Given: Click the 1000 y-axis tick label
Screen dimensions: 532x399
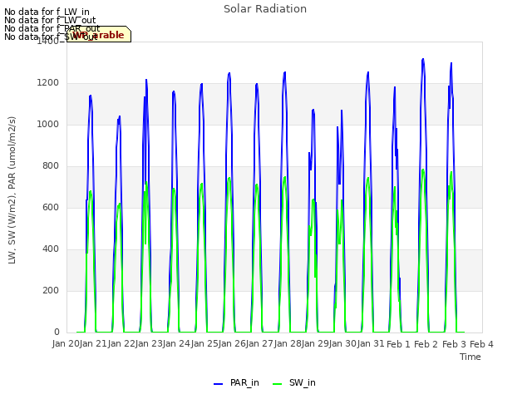Looking at the screenshot, I should pyautogui.click(x=48, y=125).
